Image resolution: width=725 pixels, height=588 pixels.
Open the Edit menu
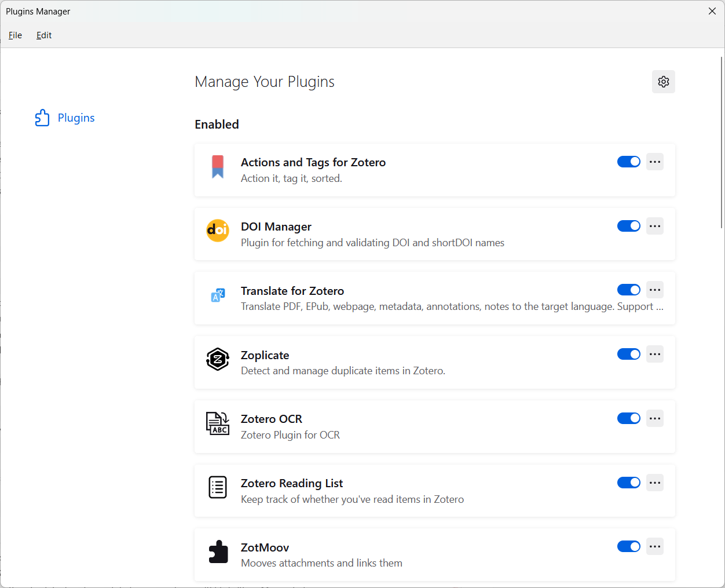coord(44,35)
